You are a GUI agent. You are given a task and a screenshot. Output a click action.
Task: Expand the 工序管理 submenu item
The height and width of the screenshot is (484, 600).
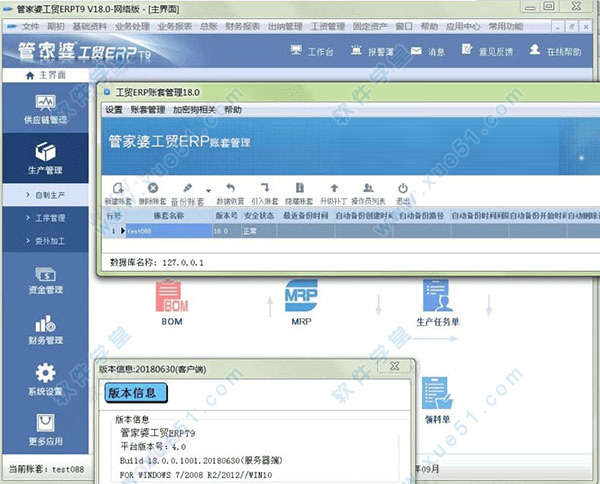click(x=46, y=218)
